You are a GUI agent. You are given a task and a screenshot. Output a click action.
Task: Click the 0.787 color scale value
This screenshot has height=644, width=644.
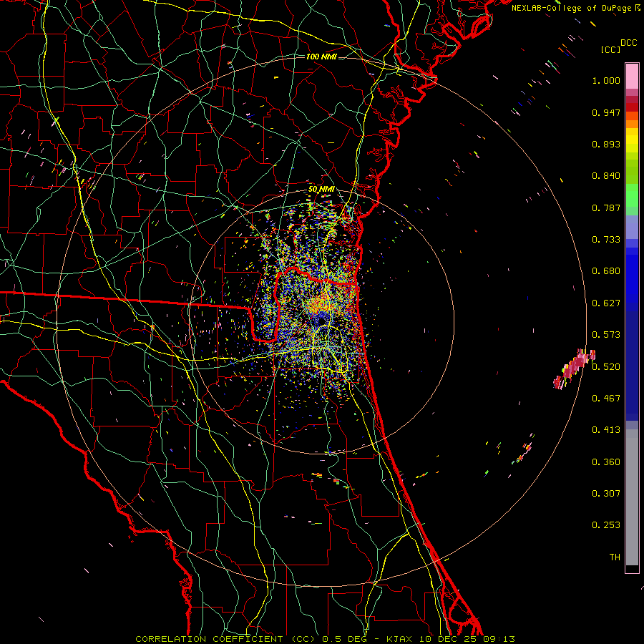(606, 208)
